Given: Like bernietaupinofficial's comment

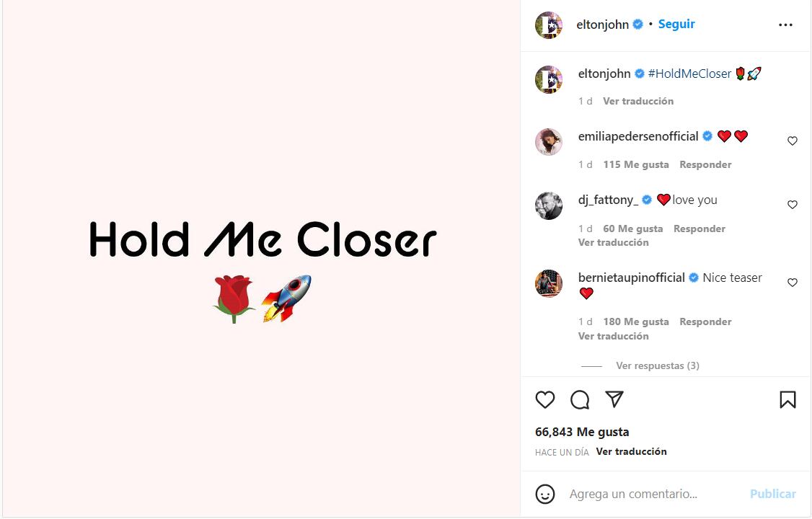Looking at the screenshot, I should tap(792, 283).
